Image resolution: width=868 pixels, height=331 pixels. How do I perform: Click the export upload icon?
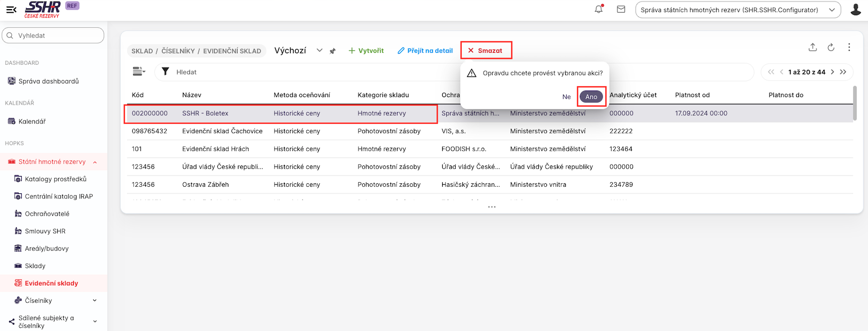point(812,47)
